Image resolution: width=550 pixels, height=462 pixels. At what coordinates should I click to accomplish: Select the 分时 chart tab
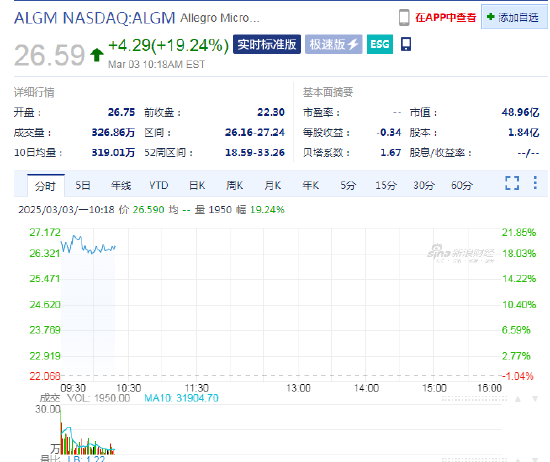(x=46, y=186)
